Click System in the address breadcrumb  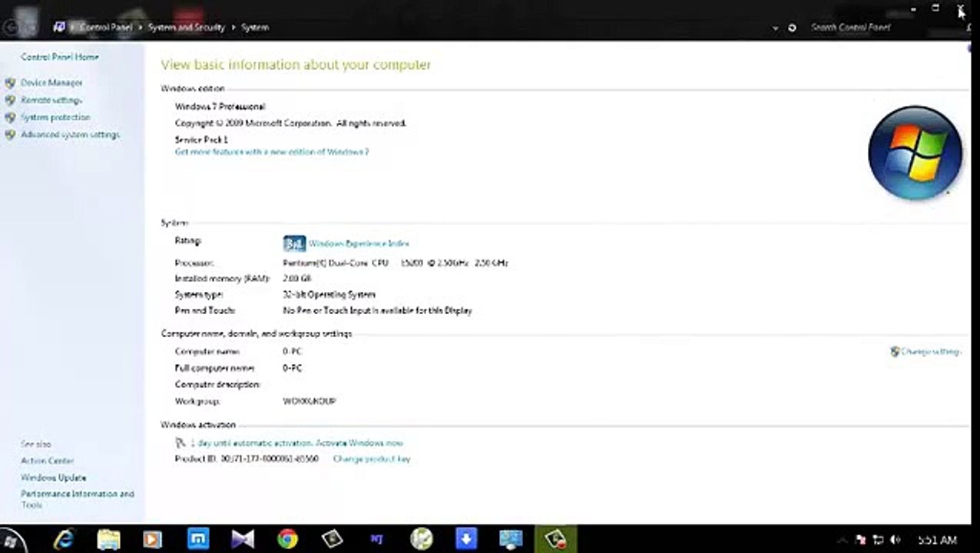point(255,28)
